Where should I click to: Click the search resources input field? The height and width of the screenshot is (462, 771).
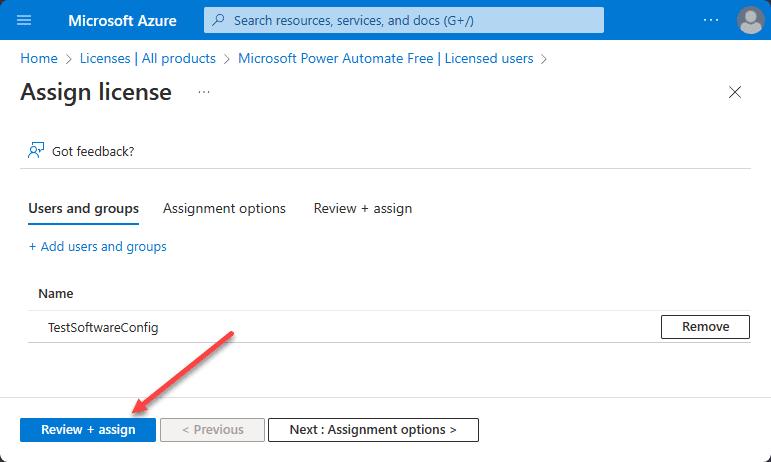tap(404, 20)
